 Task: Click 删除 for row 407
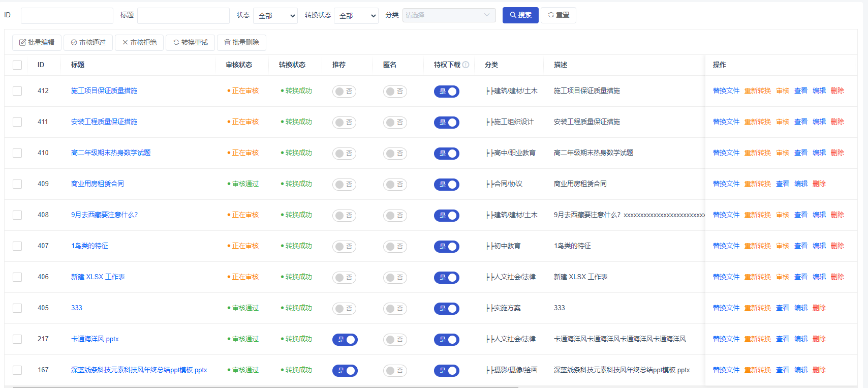(x=838, y=246)
